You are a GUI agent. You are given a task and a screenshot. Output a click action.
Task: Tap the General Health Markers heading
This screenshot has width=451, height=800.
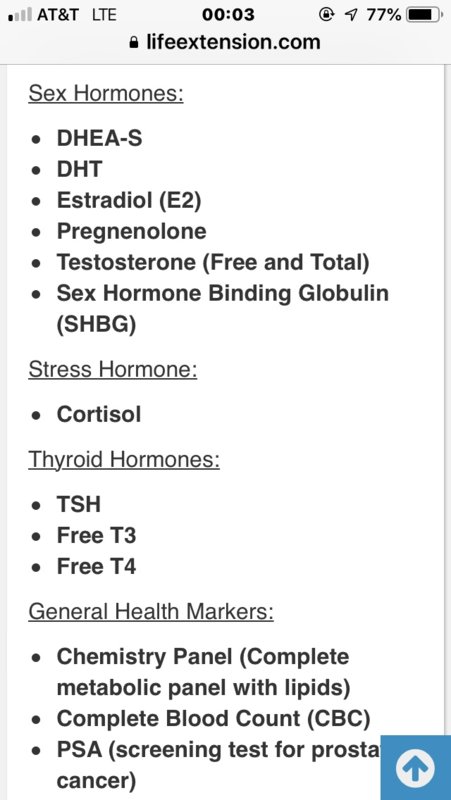point(151,611)
